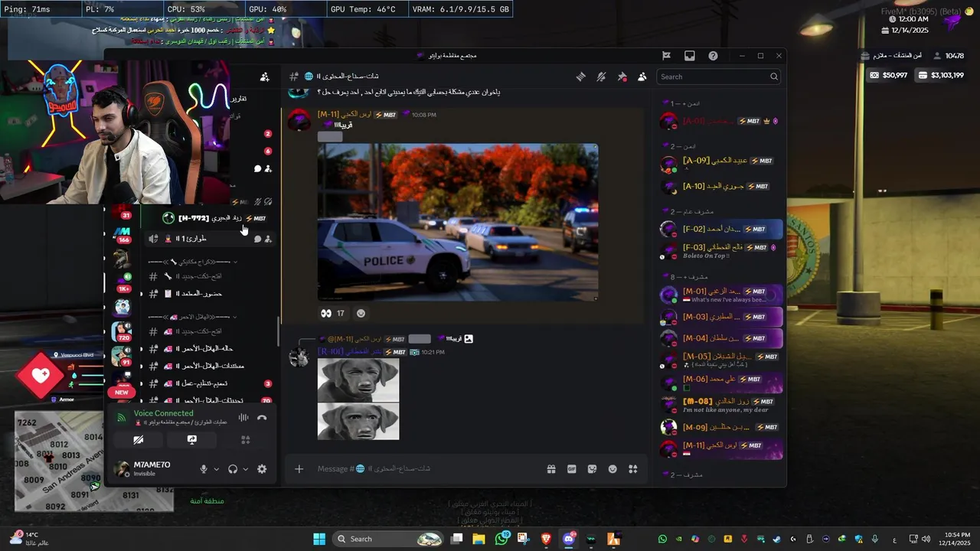Open the sticker picker
This screenshot has width=980, height=551.
592,469
